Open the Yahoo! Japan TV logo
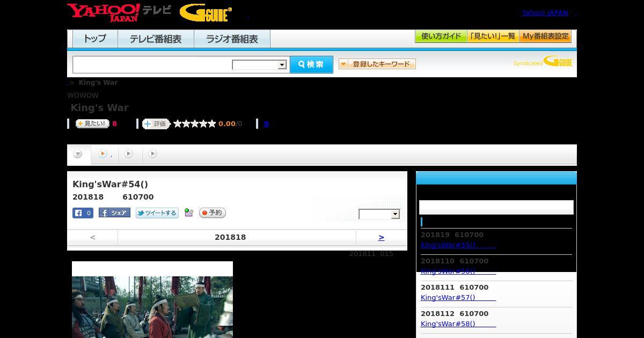This screenshot has width=644, height=338. (x=119, y=12)
